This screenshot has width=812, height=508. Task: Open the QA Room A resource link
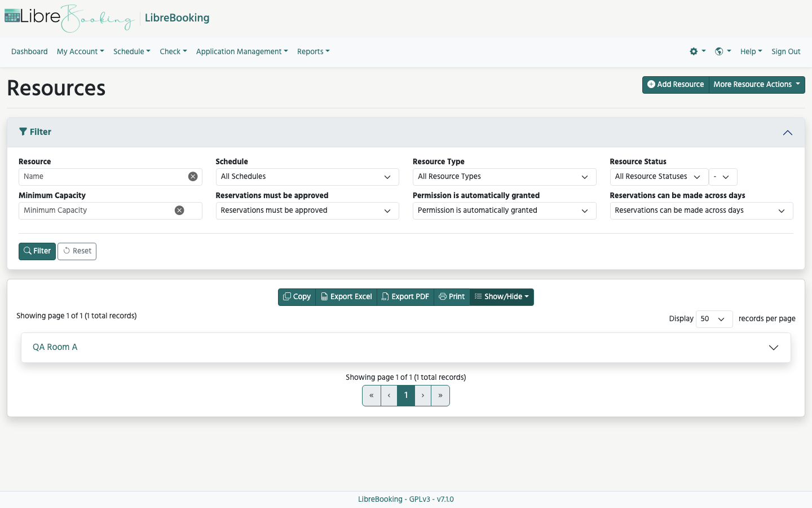coord(55,347)
